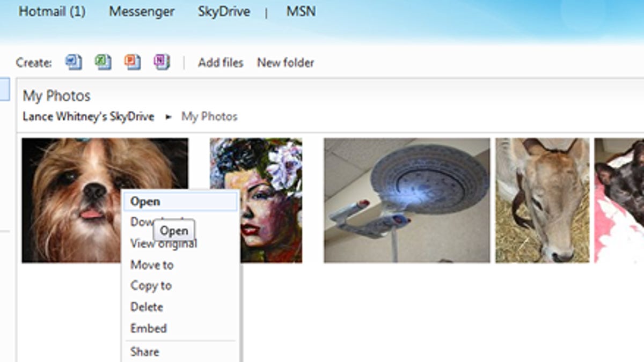Select Download in the context menu
Image resolution: width=644 pixels, height=362 pixels.
pos(145,222)
